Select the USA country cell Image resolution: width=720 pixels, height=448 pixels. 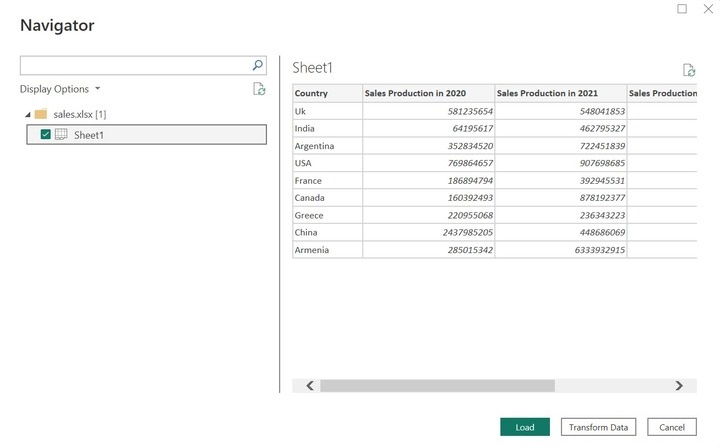[327, 163]
